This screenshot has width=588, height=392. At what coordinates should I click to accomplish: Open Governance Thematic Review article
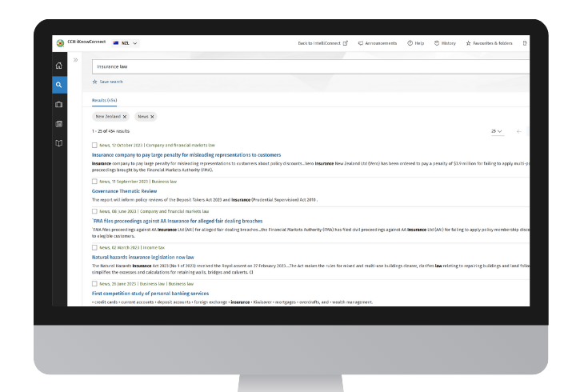click(x=124, y=191)
